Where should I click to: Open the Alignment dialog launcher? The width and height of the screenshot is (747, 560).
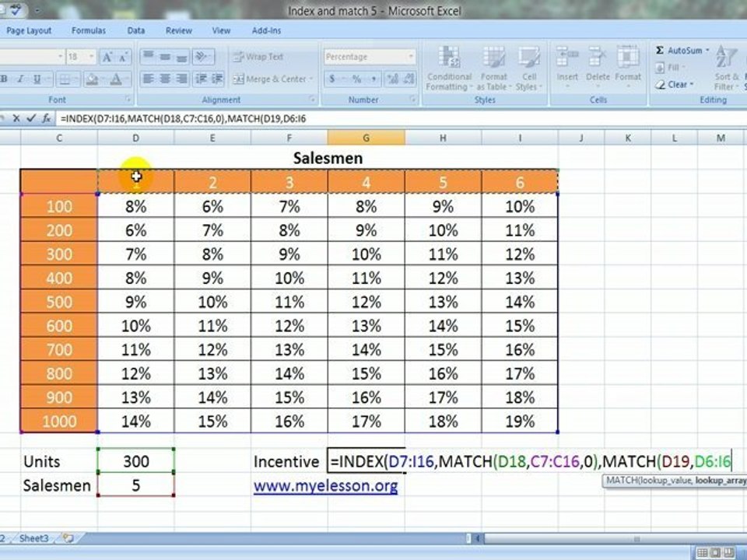[312, 99]
